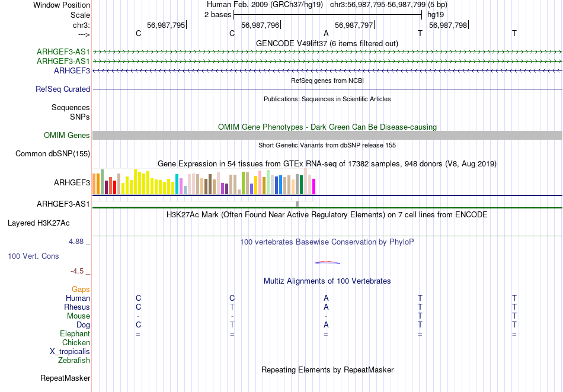Click the -4.5 PhyloP lower scale value
563x392 pixels.
click(77, 271)
